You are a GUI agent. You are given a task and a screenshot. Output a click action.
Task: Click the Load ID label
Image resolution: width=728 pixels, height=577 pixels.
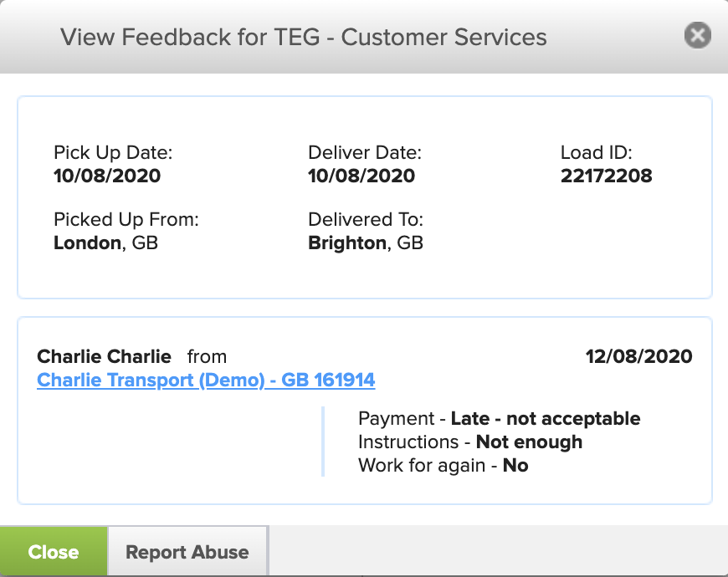596,153
